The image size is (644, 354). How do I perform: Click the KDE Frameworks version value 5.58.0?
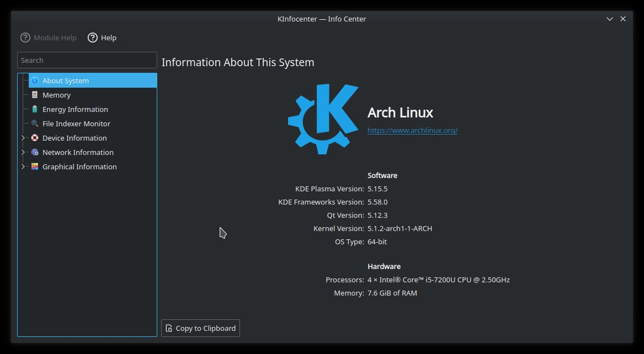[377, 202]
